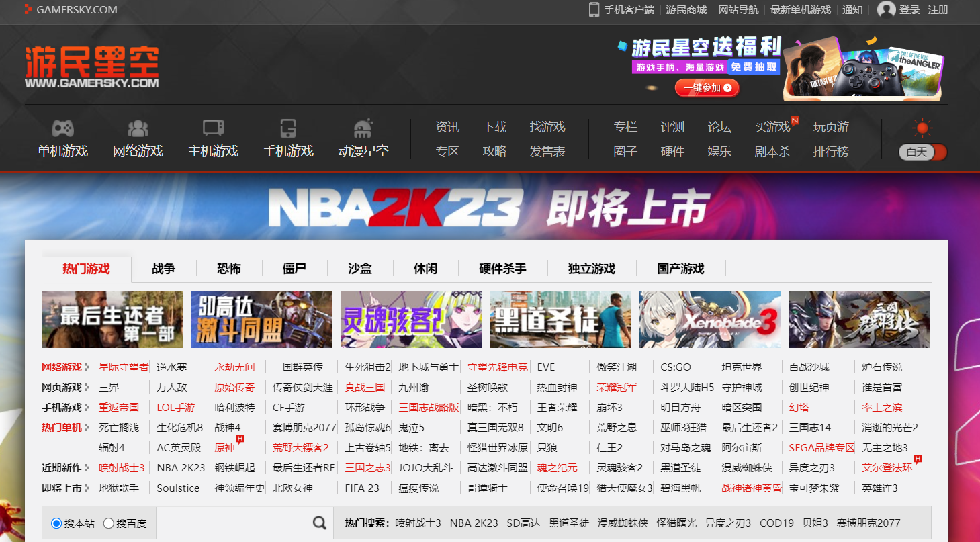
Task: Open 单机游戏 gamepad icon section
Action: (63, 139)
